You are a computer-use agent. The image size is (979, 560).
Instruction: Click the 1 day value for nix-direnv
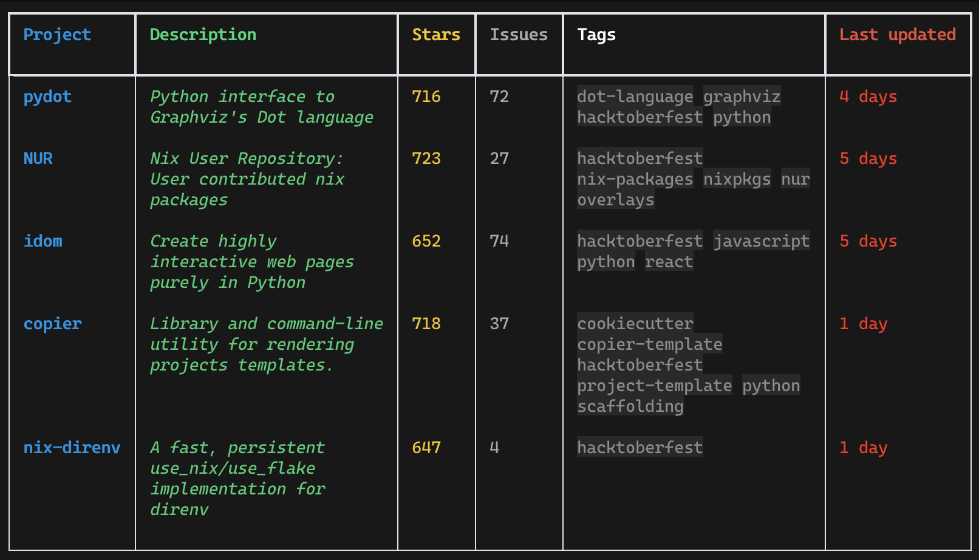click(x=864, y=448)
